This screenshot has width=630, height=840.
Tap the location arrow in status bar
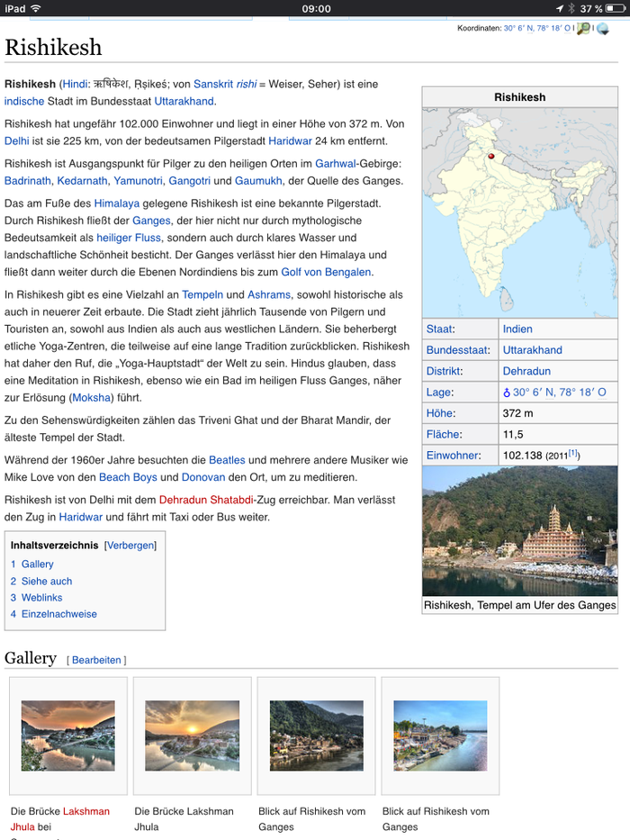pos(559,8)
